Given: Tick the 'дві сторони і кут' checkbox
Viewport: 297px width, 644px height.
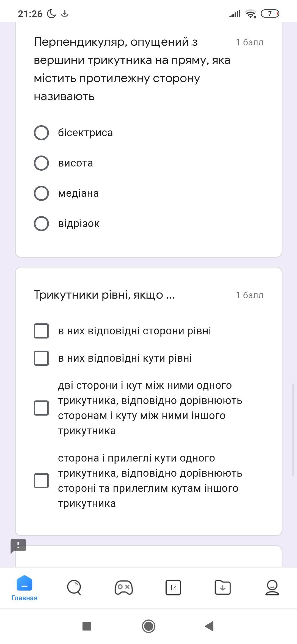Looking at the screenshot, I should coord(41,408).
